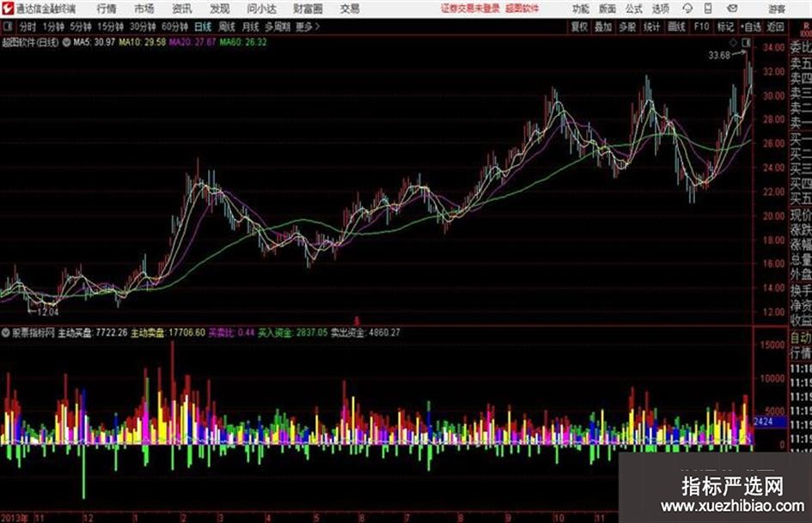This screenshot has height=523, width=812.
Task: Open the 资讯 menu
Action: click(x=182, y=9)
